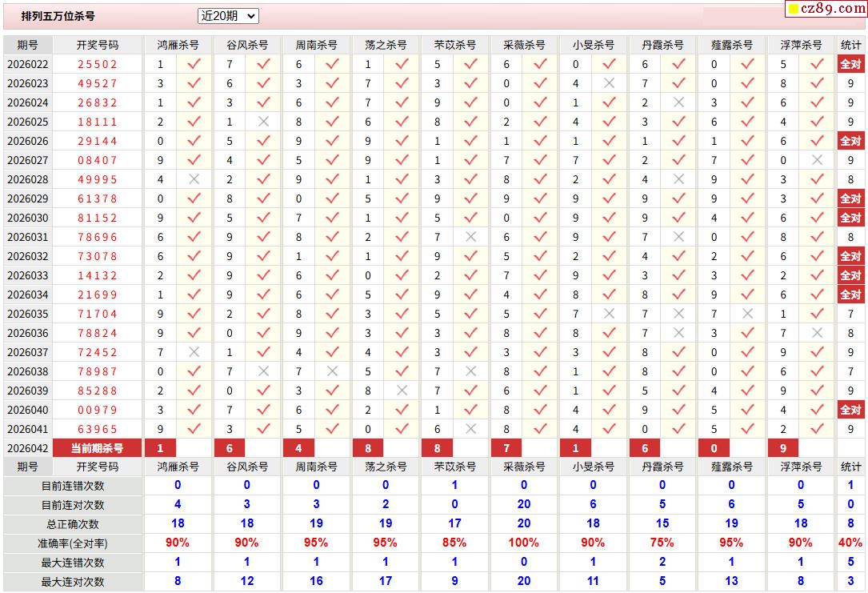The height and width of the screenshot is (593, 868).
Task: Click the period number 2026042
Action: click(x=28, y=448)
